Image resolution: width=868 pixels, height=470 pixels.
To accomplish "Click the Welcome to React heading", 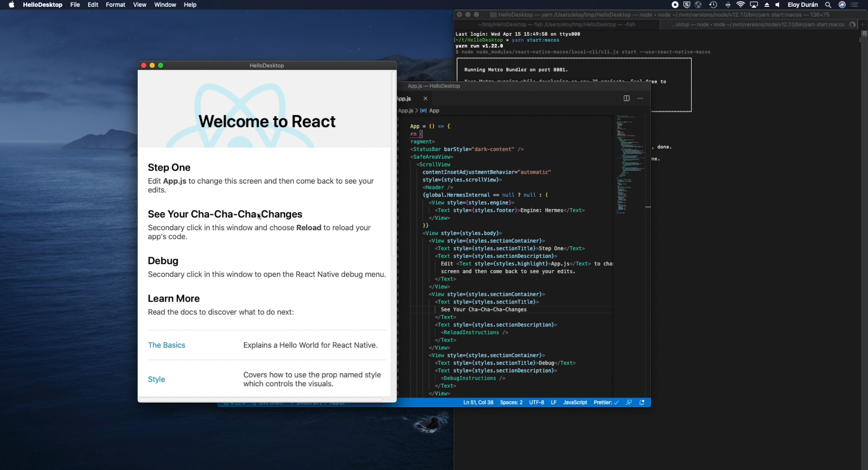I will tap(267, 122).
